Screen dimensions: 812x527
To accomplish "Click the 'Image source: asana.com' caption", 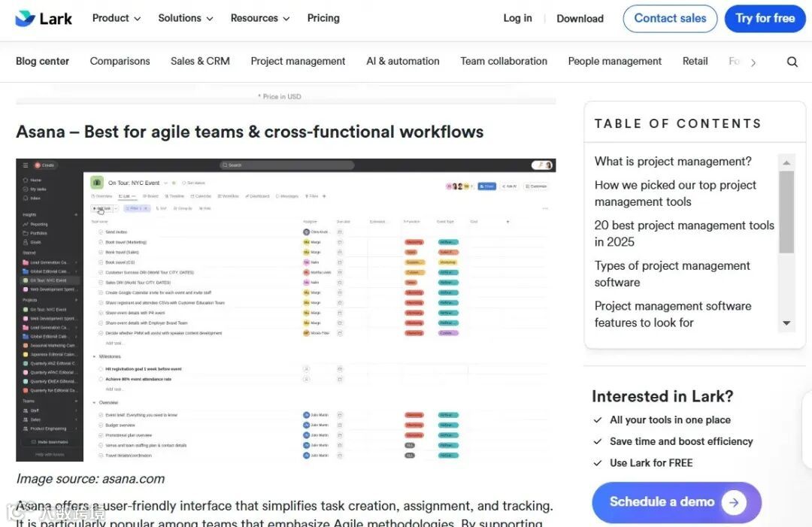I will 90,479.
